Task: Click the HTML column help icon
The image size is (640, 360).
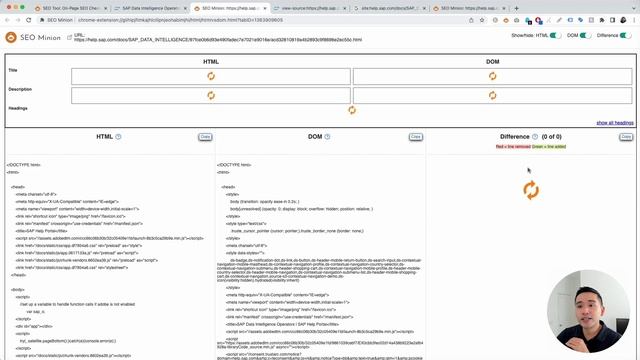Action: pyautogui.click(x=118, y=137)
